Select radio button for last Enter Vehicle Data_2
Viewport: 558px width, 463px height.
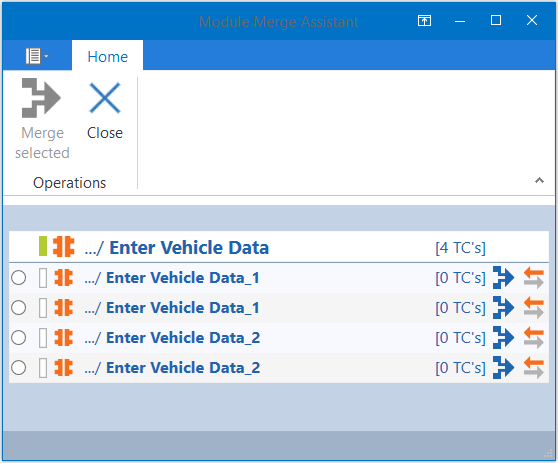click(18, 368)
